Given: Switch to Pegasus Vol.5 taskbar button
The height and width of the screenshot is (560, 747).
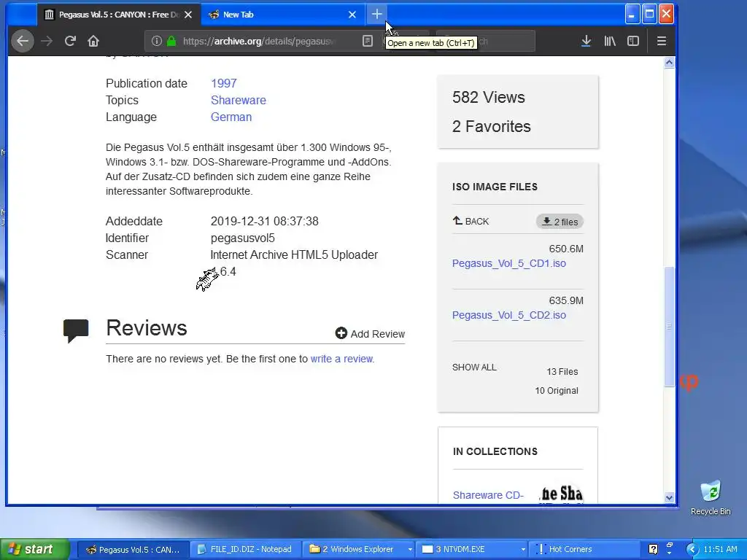Looking at the screenshot, I should pos(133,550).
